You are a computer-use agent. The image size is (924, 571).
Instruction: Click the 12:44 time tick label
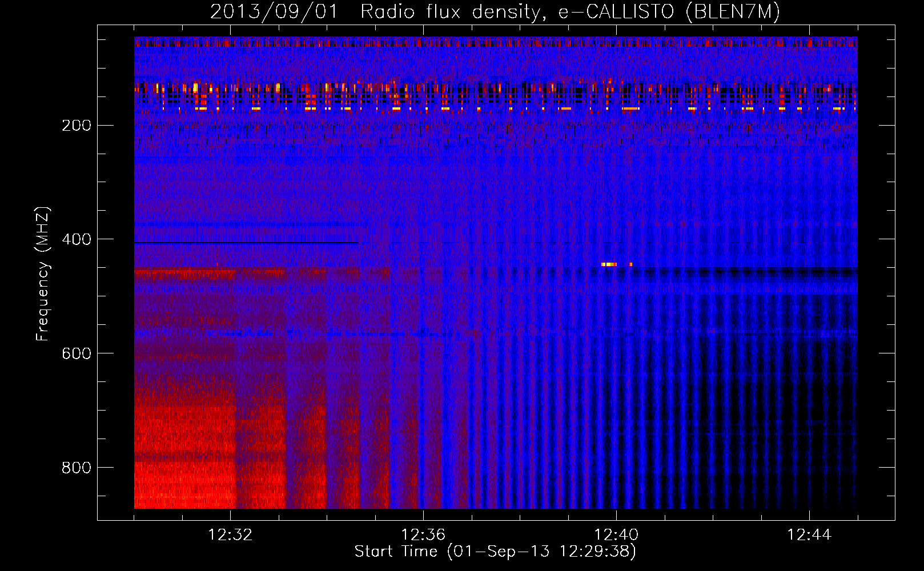pos(809,535)
